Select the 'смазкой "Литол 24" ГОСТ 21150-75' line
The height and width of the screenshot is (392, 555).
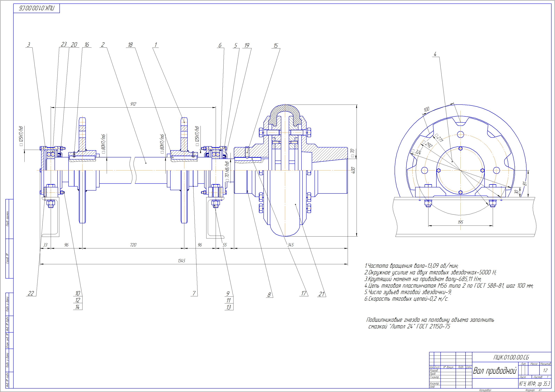click(409, 327)
